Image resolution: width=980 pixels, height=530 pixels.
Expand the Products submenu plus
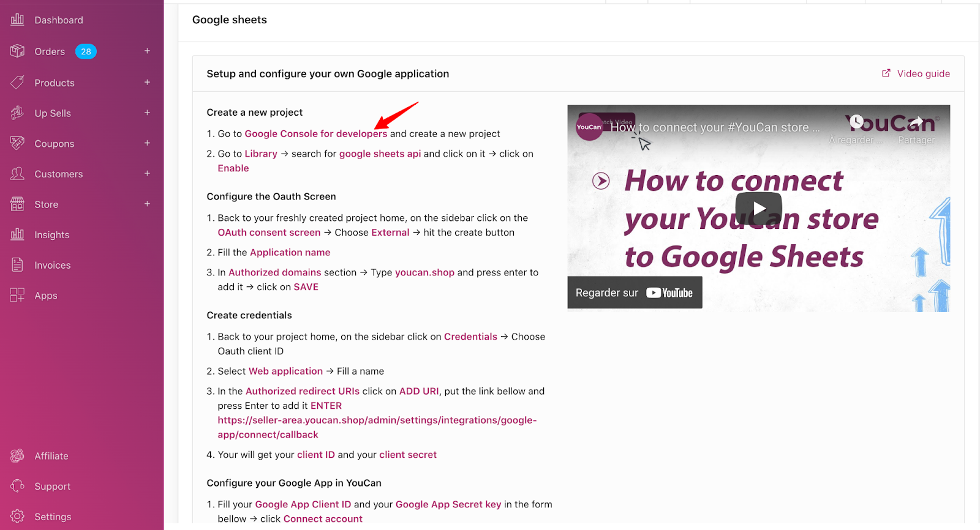(x=147, y=82)
